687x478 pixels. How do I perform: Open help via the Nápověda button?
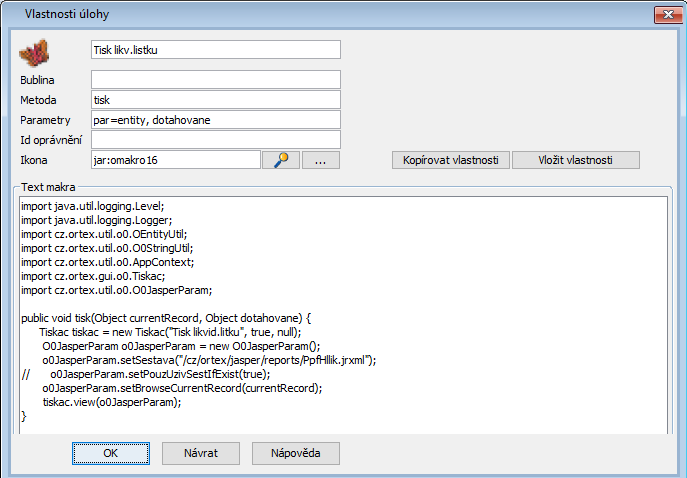pos(295,453)
